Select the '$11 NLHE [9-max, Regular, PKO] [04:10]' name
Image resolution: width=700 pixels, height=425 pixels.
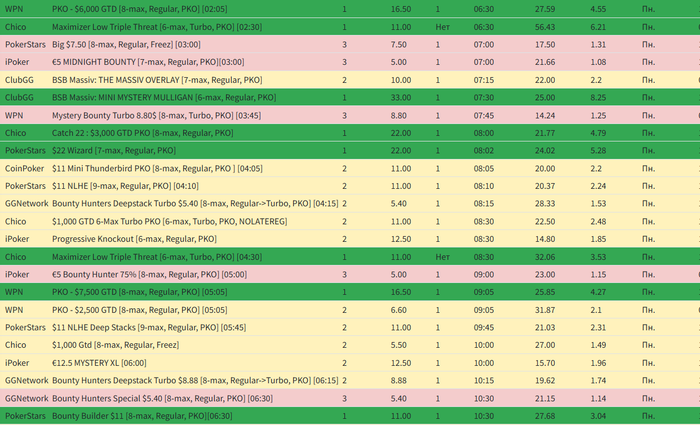coord(125,186)
